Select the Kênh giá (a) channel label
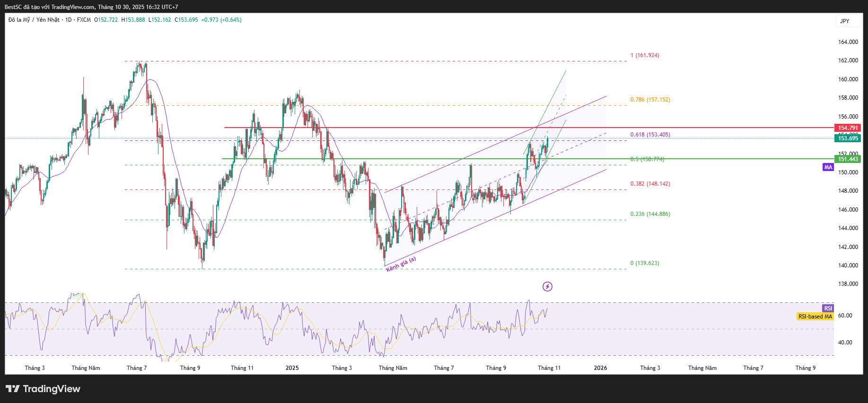 coord(401,264)
